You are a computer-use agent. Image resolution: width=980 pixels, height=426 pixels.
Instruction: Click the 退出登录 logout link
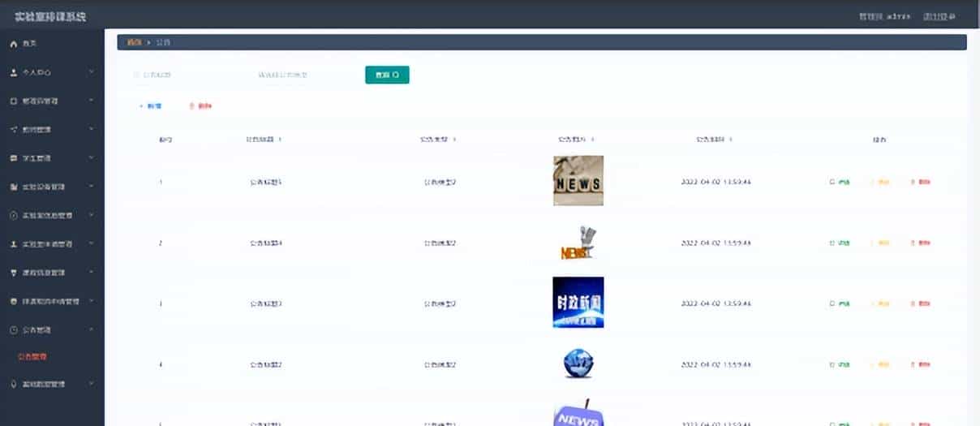(941, 16)
